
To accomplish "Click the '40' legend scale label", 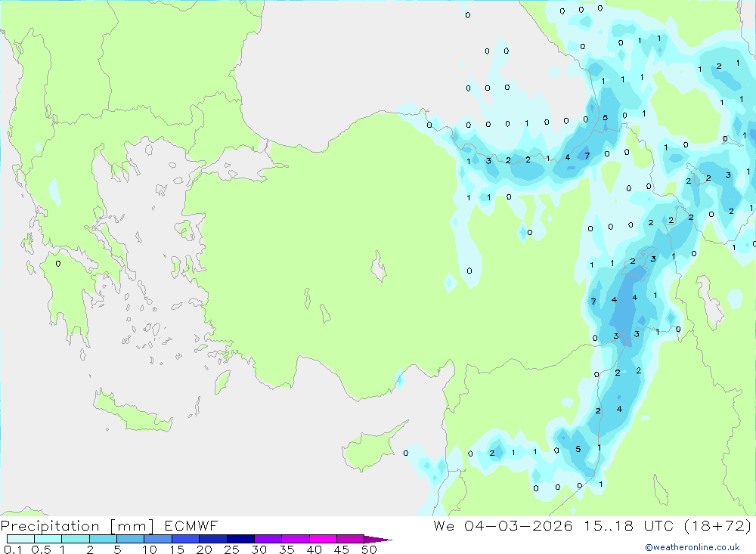I will [314, 549].
